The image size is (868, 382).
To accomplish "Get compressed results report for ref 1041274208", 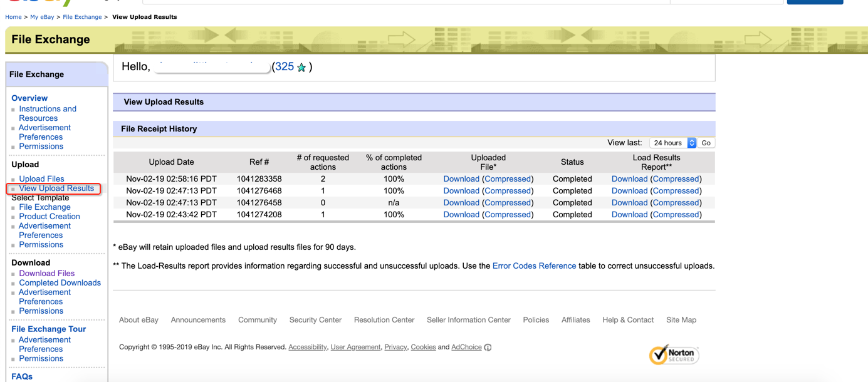I will 676,215.
